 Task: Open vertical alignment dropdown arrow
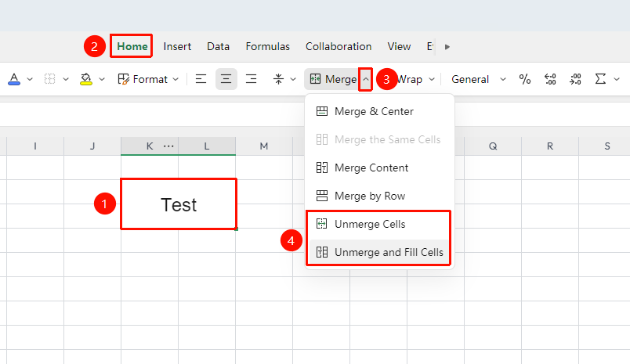tap(293, 79)
